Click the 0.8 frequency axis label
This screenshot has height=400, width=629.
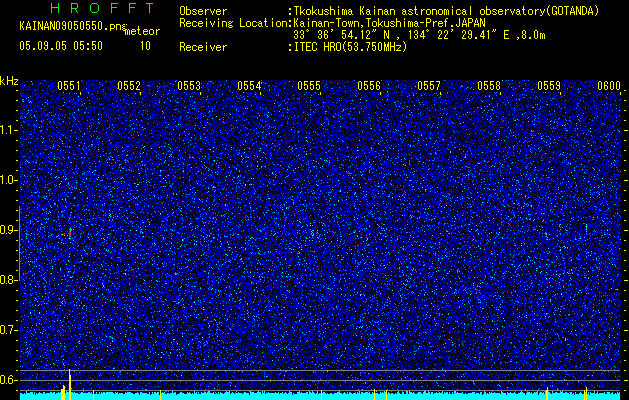[x=8, y=280]
